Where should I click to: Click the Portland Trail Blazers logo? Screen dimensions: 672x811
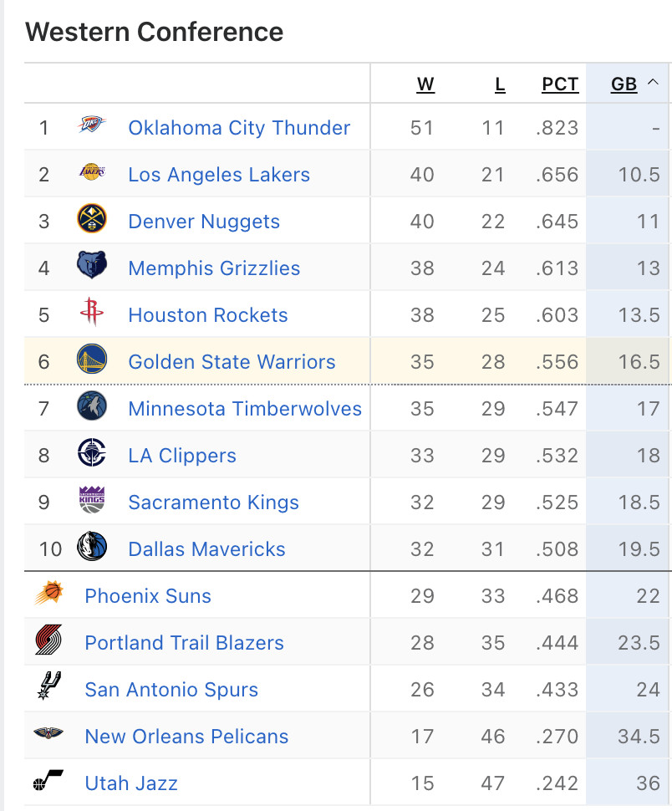click(49, 640)
